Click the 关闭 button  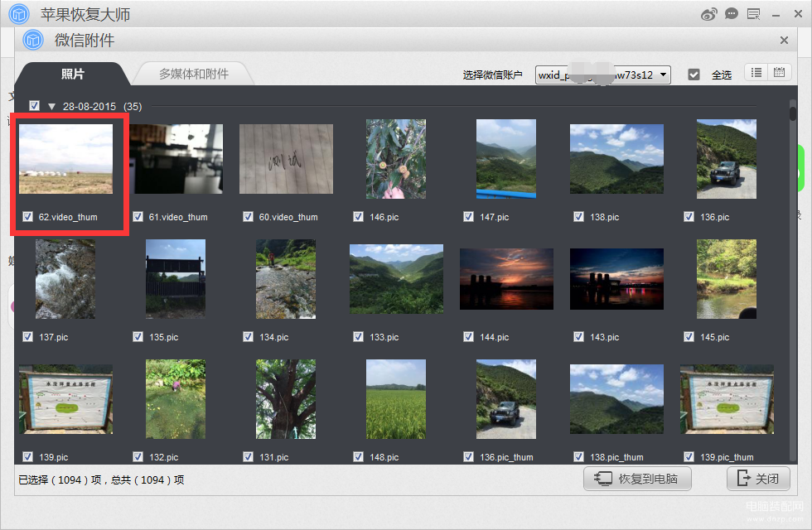coord(759,479)
